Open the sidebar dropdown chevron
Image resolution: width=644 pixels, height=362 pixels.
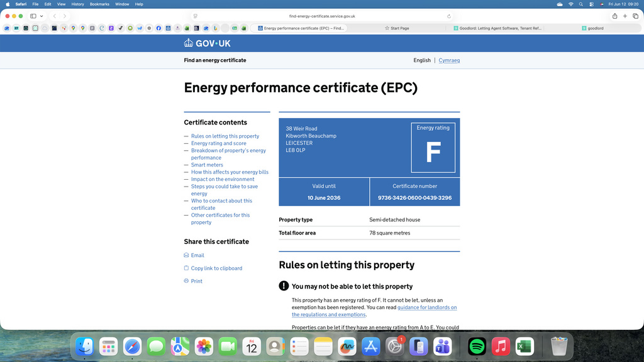(42, 16)
